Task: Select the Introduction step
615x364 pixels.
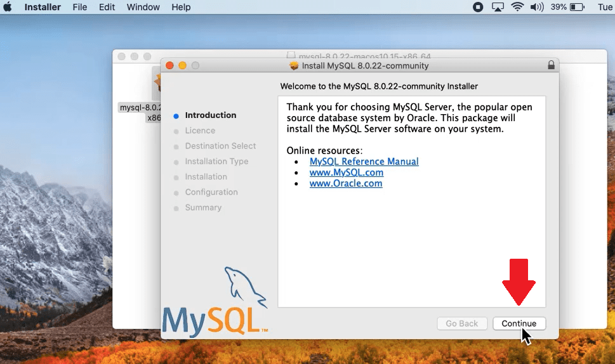Action: tap(211, 115)
